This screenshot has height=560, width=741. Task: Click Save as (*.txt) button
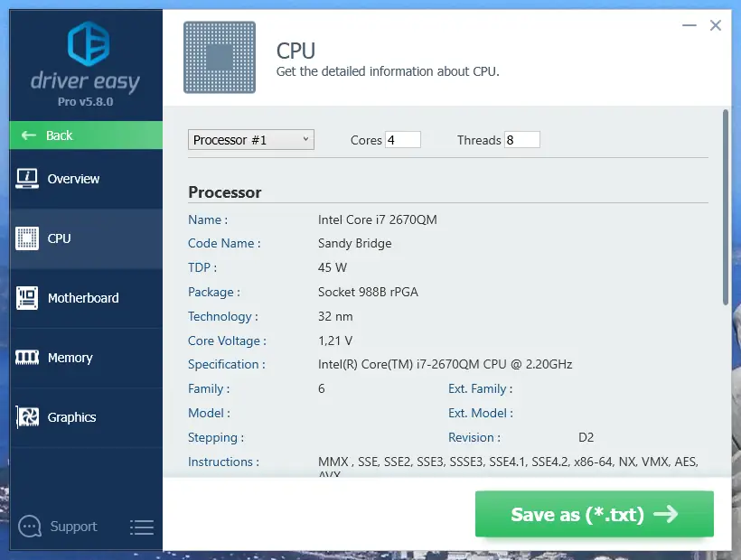[594, 515]
